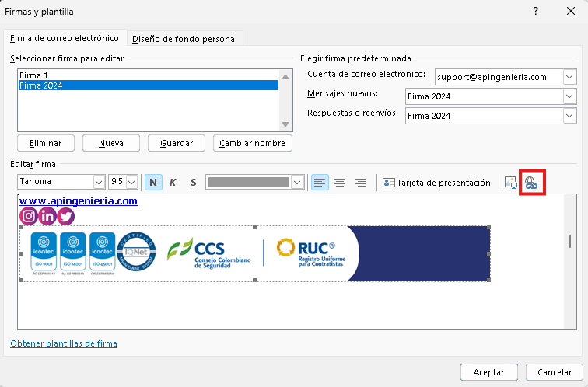Click the Tarjeta de presentación label

click(x=443, y=183)
